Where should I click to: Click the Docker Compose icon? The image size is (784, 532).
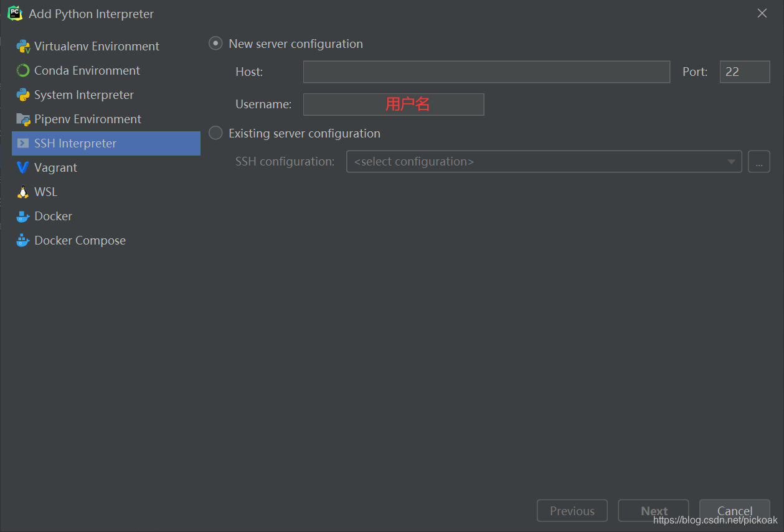click(23, 240)
